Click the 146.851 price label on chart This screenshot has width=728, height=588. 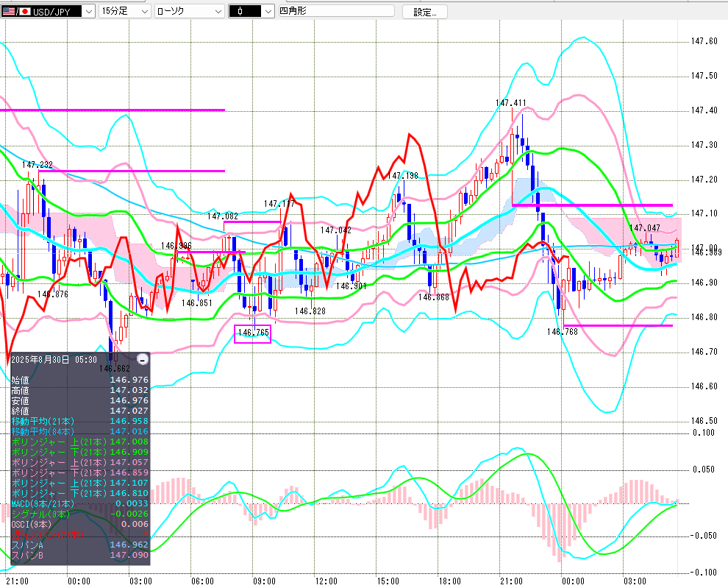197,303
